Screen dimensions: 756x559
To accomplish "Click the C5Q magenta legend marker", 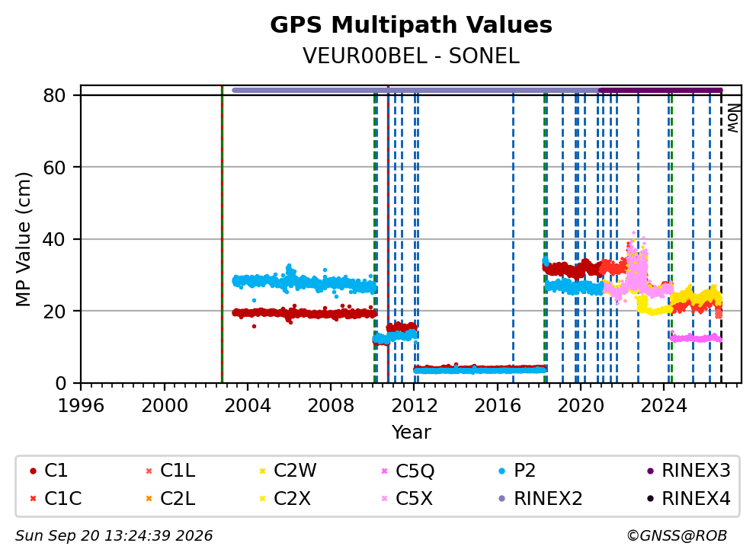I will (384, 471).
